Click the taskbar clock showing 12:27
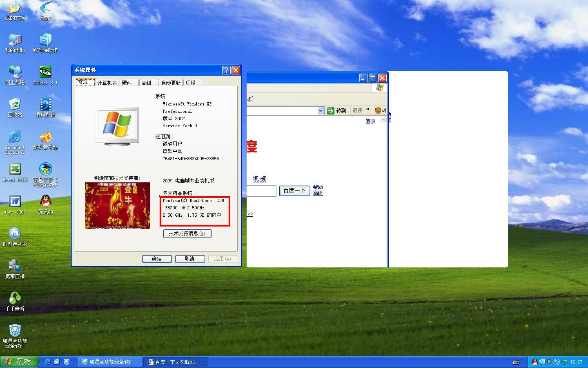This screenshot has height=368, width=588. (x=576, y=362)
